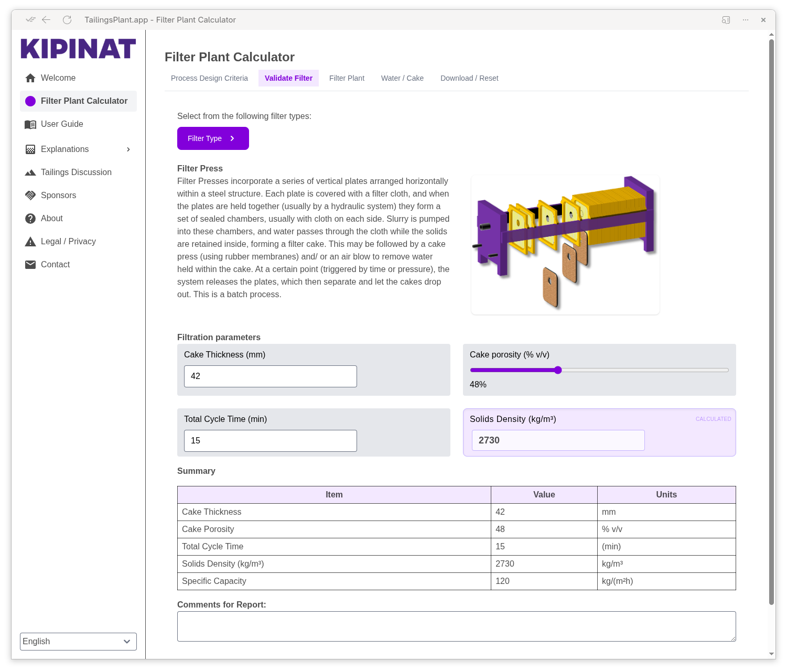Switch to Process Design Criteria tab
The width and height of the screenshot is (787, 672).
click(209, 78)
